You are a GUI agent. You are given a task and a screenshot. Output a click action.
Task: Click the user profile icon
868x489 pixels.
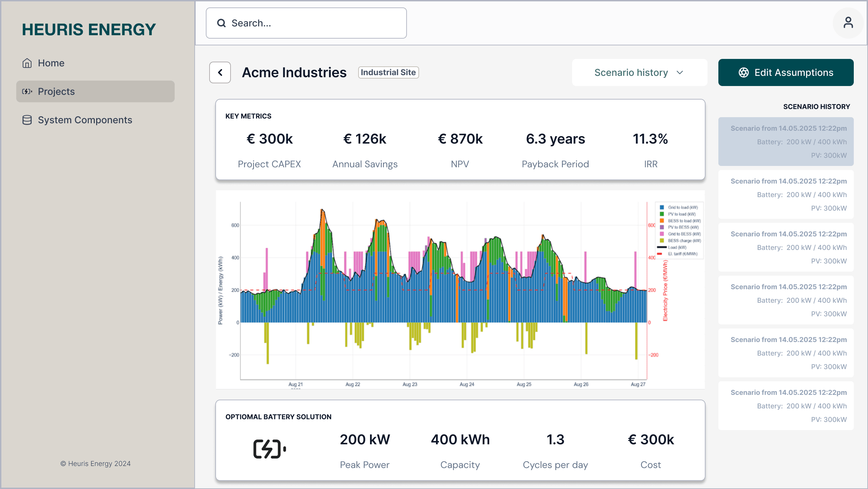click(848, 23)
